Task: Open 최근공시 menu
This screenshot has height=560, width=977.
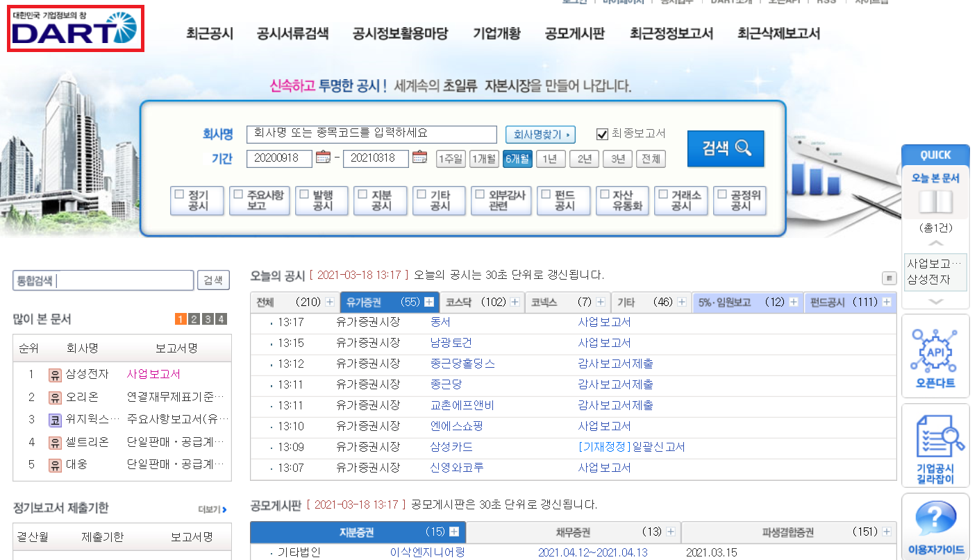Action: [210, 33]
